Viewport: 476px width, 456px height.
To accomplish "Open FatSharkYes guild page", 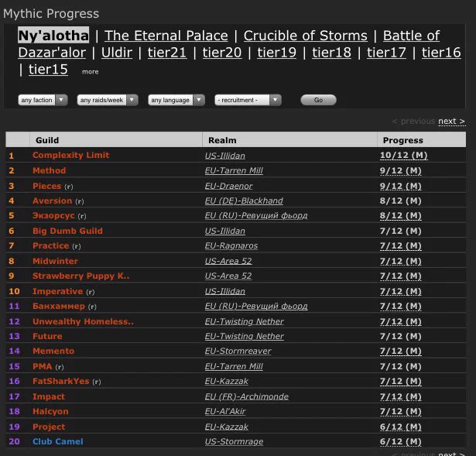I will [x=60, y=381].
